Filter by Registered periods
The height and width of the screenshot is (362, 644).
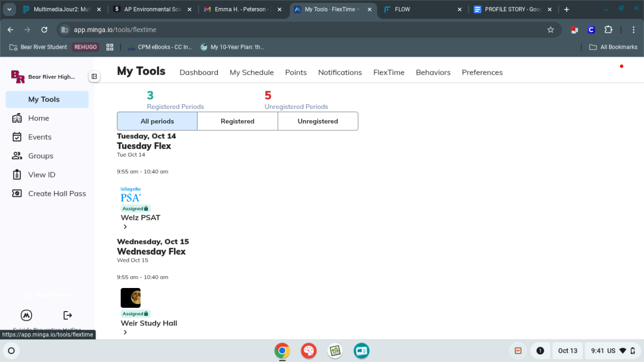click(237, 121)
